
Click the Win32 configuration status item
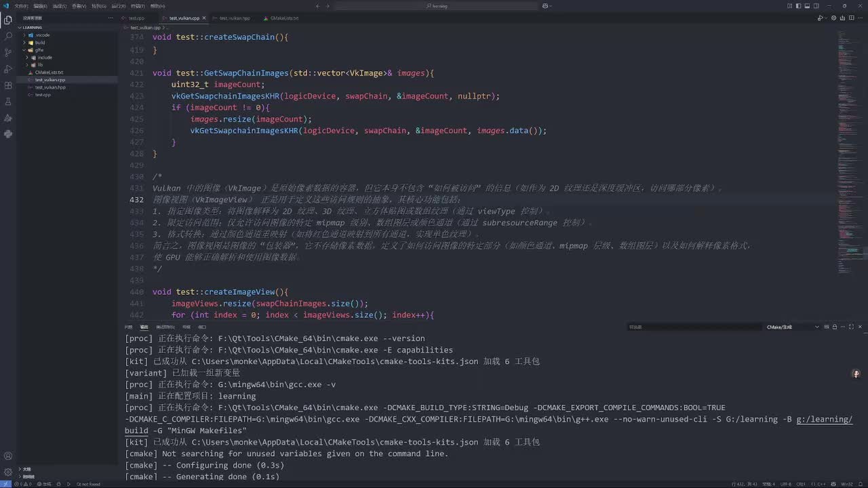848,484
